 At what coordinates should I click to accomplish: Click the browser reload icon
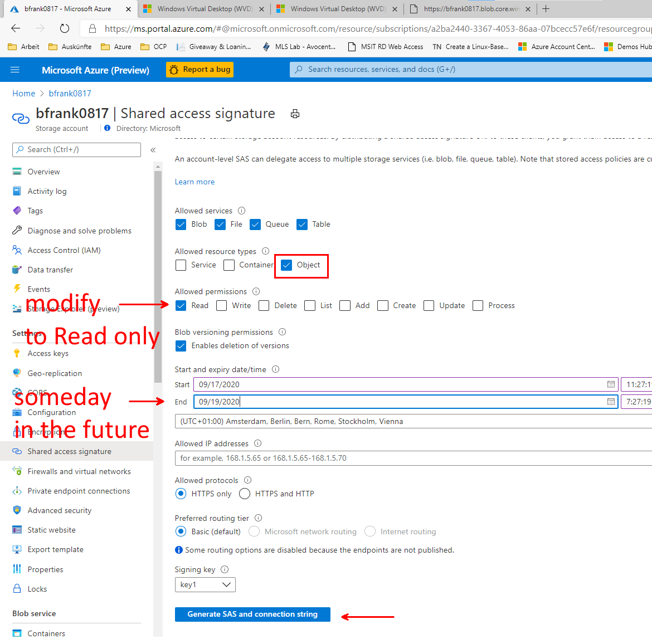(x=65, y=28)
